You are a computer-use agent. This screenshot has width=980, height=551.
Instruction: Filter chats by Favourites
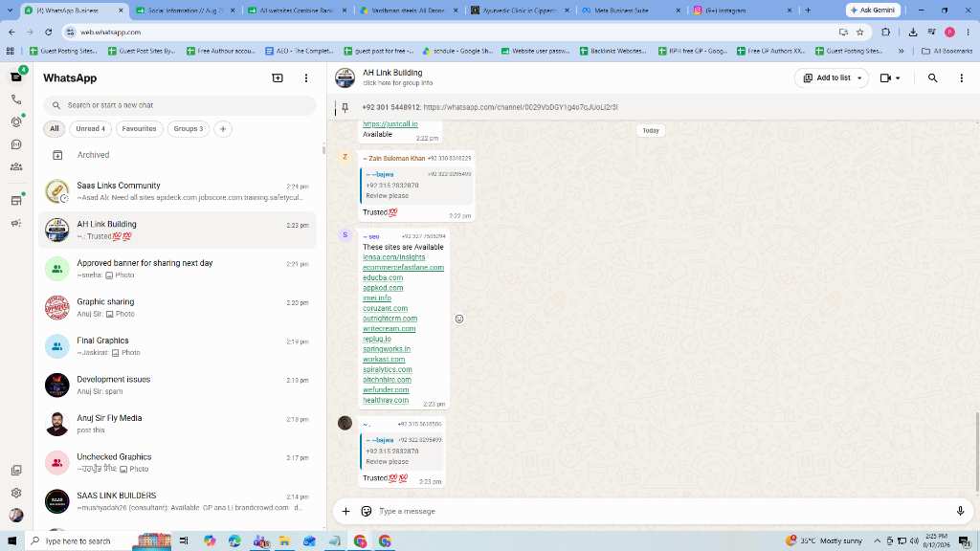pos(140,129)
